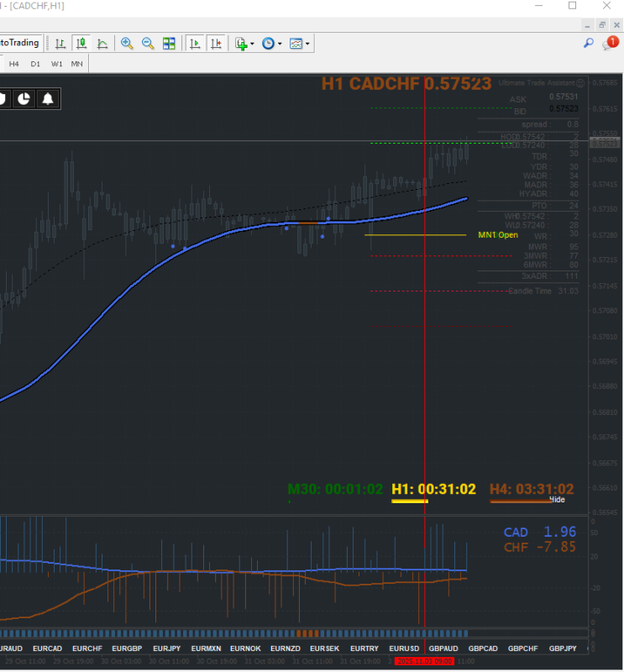
Task: Switch chart to GBPCHF symbol
Action: [x=523, y=648]
